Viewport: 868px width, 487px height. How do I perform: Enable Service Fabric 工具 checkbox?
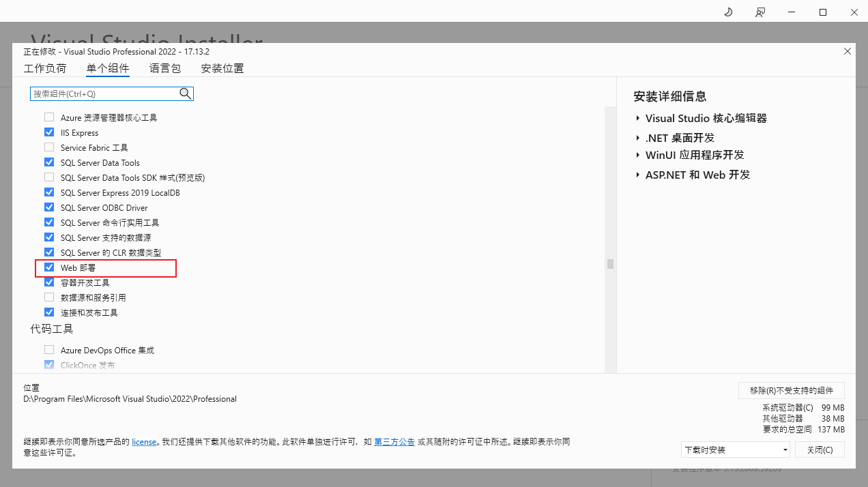pyautogui.click(x=49, y=147)
